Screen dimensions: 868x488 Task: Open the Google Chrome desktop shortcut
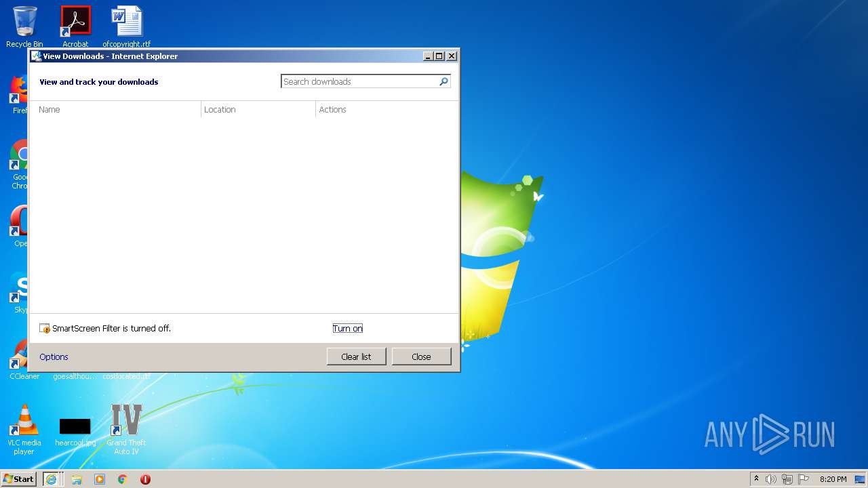point(18,165)
